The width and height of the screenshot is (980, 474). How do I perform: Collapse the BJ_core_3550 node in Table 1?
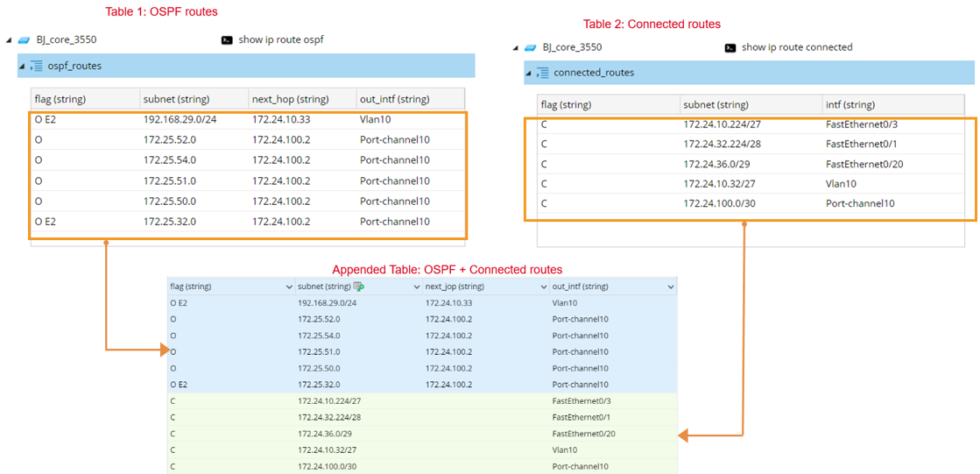tap(9, 40)
